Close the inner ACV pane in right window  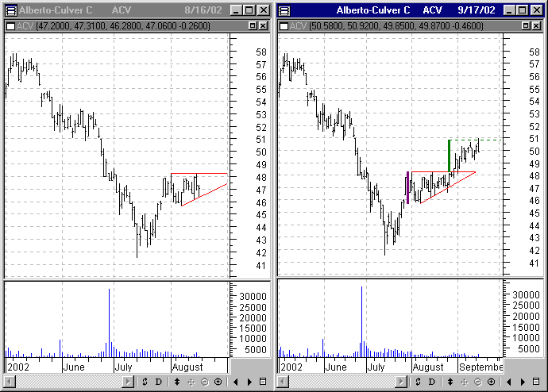pos(536,25)
